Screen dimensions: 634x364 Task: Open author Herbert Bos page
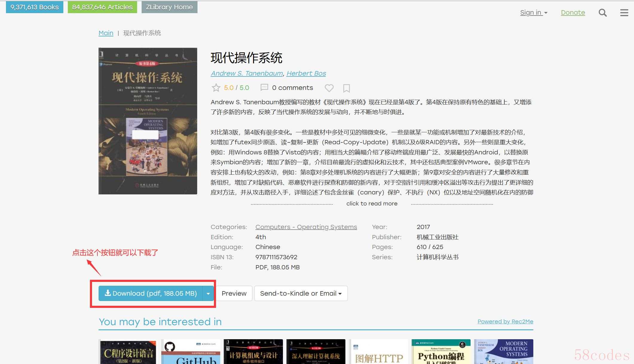pyautogui.click(x=306, y=73)
